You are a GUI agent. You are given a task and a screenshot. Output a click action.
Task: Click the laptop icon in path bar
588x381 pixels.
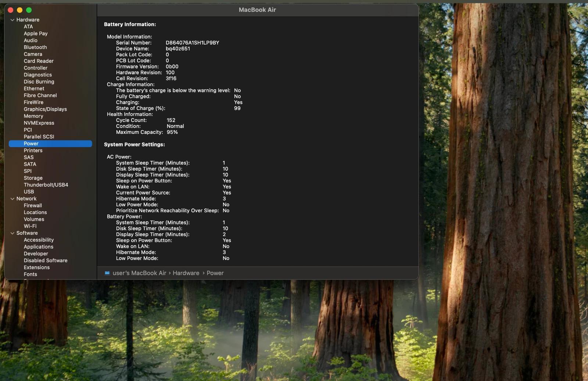[x=107, y=273]
